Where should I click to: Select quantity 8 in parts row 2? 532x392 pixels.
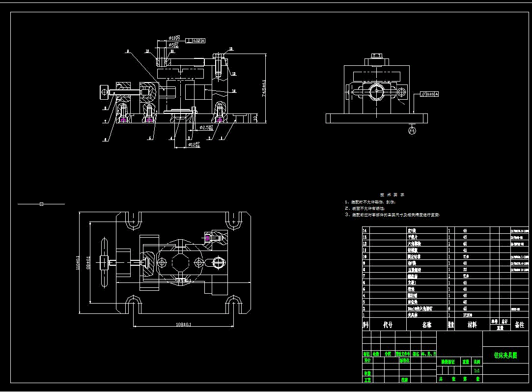tap(449, 308)
